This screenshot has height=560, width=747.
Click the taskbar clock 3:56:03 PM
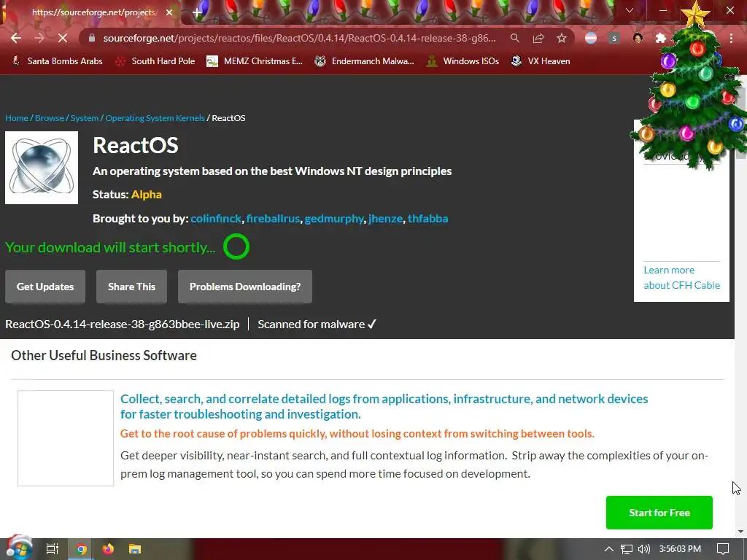[680, 549]
